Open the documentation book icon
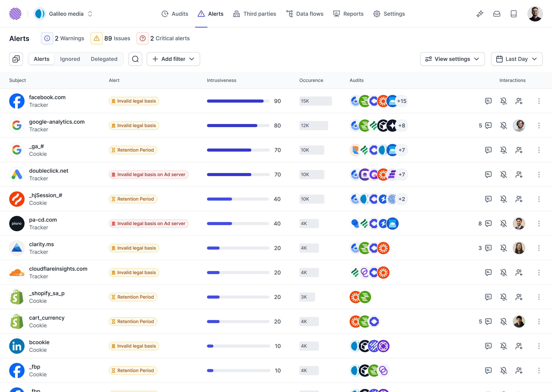 point(514,14)
